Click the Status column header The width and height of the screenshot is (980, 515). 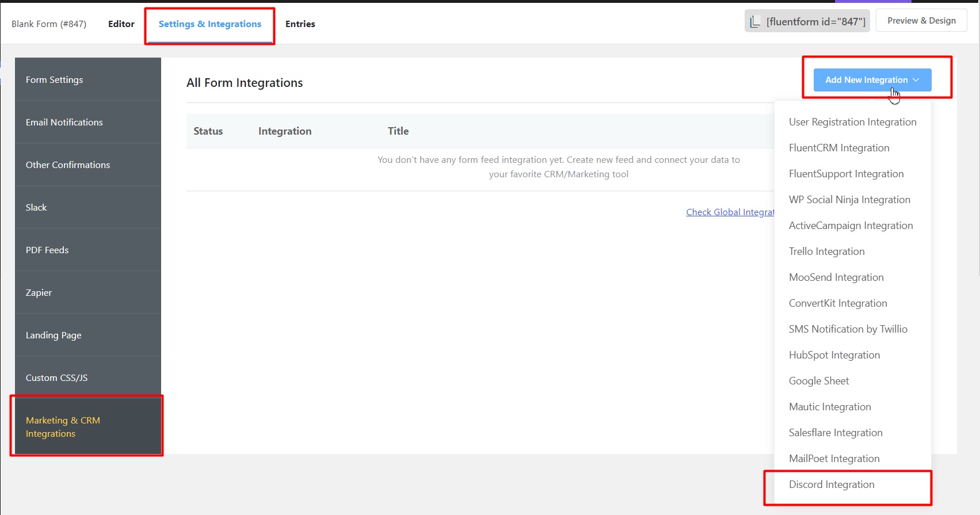[208, 131]
